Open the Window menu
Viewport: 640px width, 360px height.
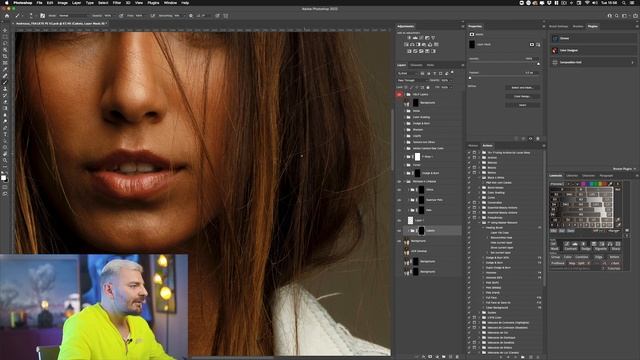(170, 3)
